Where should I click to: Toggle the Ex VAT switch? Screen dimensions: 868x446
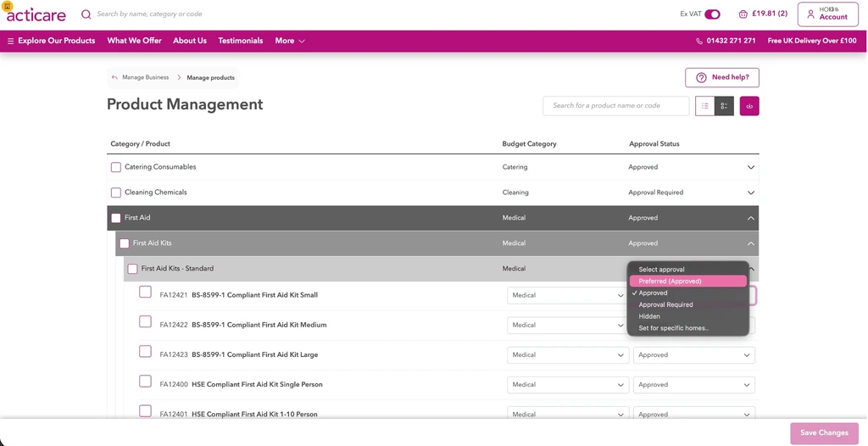pos(712,14)
